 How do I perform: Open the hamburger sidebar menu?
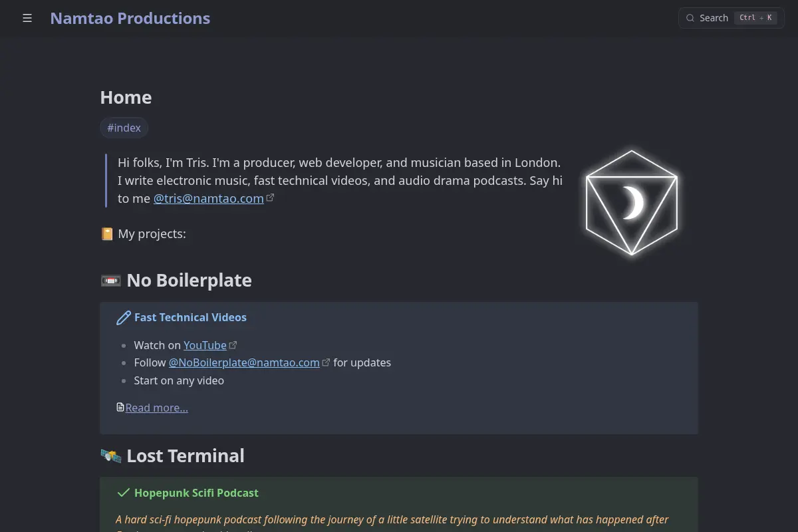point(27,18)
